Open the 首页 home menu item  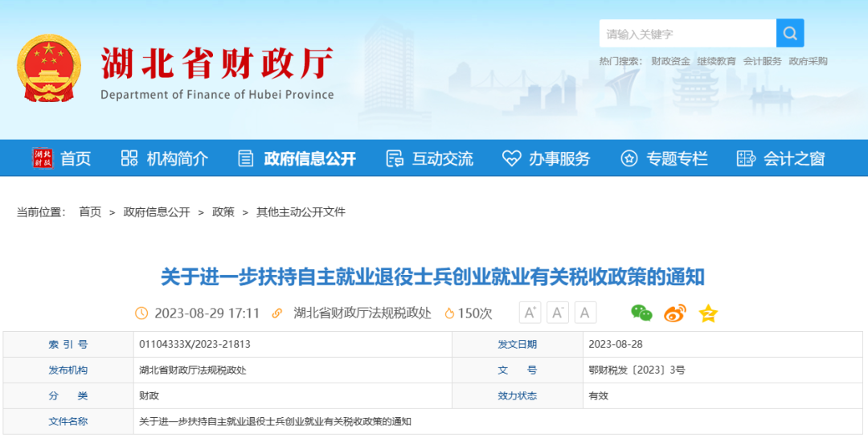click(62, 158)
